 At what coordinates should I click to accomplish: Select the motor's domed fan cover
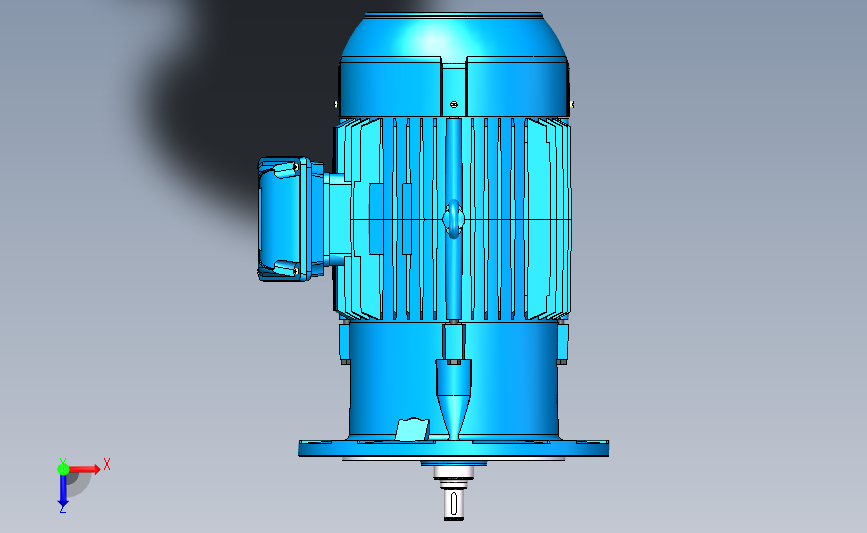(x=454, y=64)
